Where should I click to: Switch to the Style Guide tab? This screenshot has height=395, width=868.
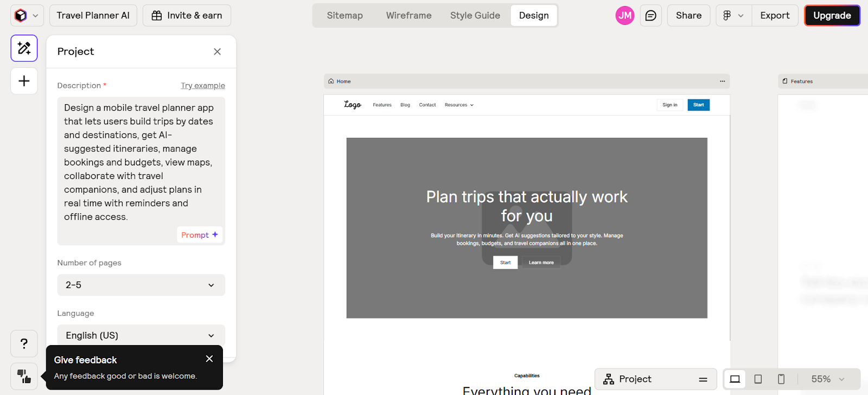click(475, 16)
